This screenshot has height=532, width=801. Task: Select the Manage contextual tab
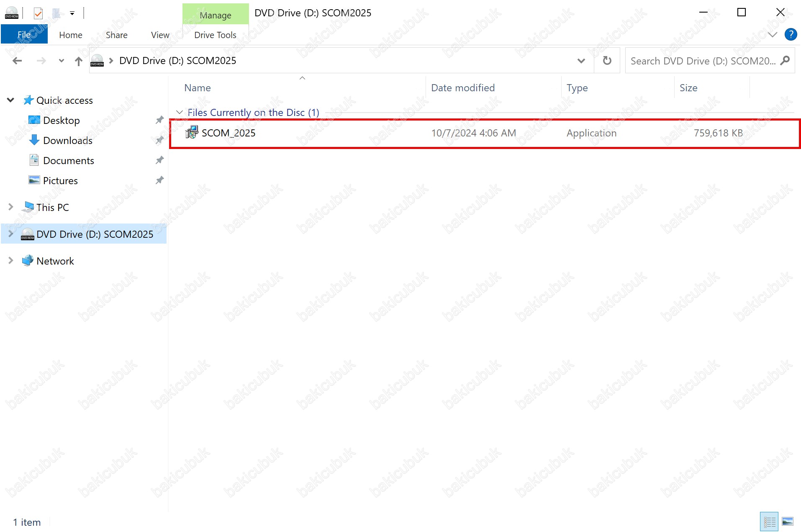pyautogui.click(x=216, y=15)
